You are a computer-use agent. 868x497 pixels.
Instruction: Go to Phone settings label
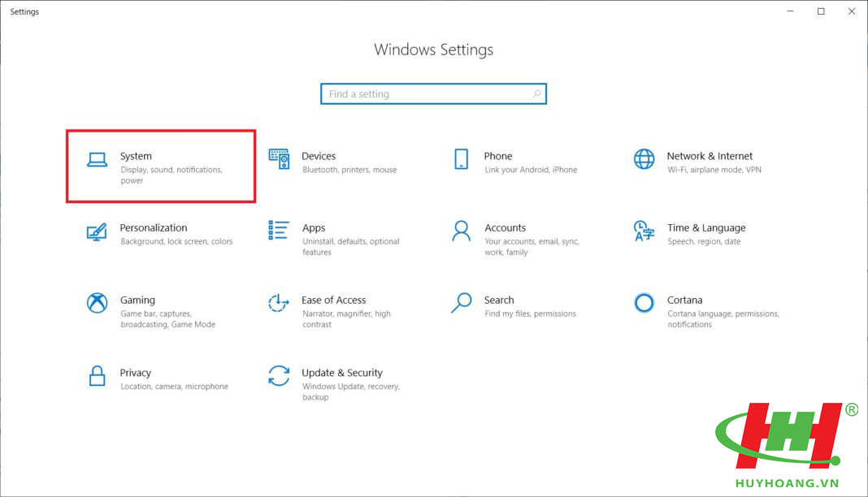click(498, 157)
